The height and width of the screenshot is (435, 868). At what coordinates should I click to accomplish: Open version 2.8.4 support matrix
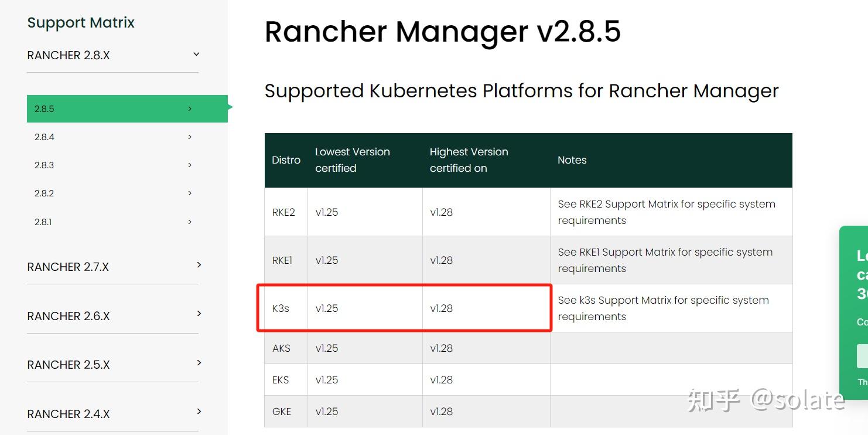coord(45,137)
